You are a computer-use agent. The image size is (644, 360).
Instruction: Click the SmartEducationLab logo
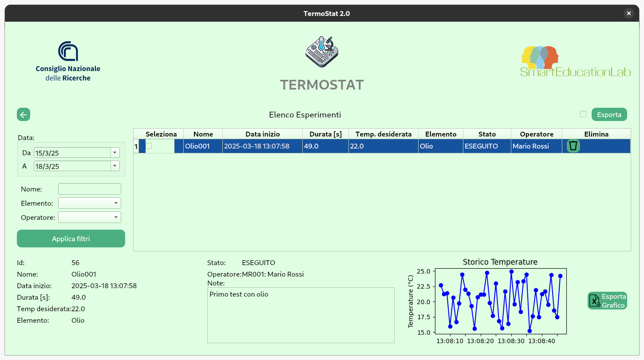click(x=575, y=61)
